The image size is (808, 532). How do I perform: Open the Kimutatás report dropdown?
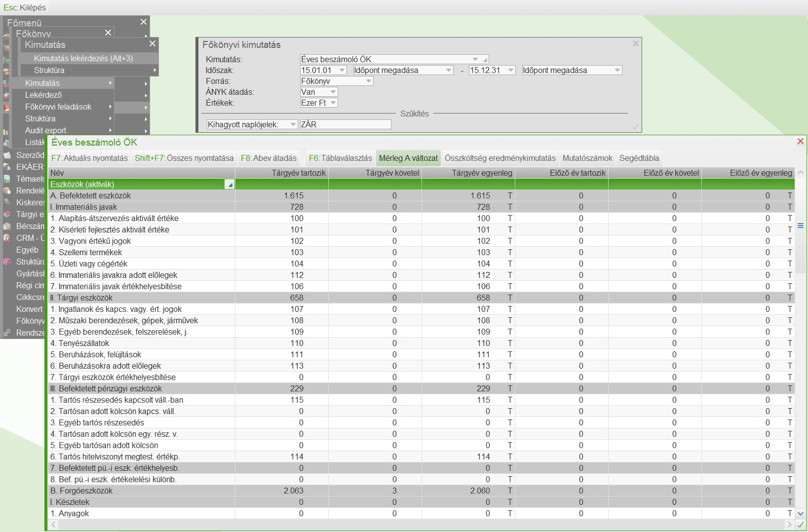click(475, 59)
